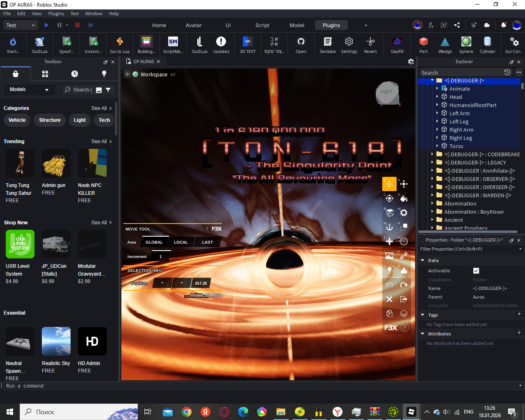Open the Window menu

coord(94,14)
